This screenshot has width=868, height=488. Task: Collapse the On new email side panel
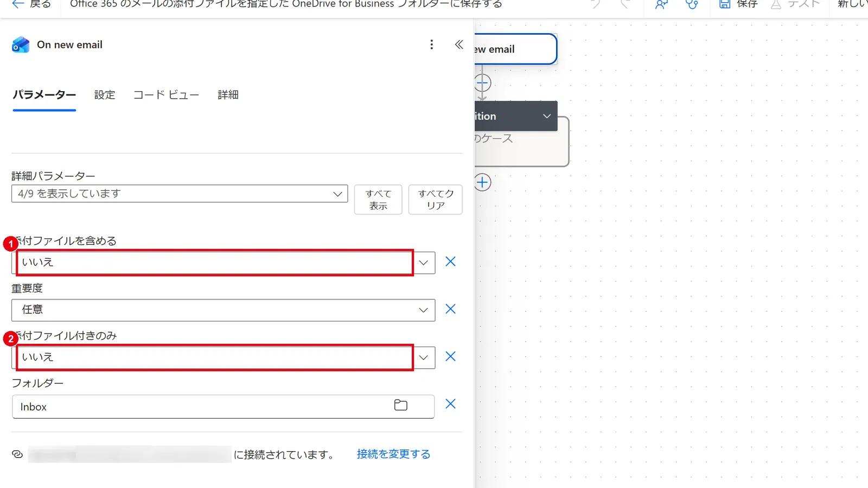point(459,44)
